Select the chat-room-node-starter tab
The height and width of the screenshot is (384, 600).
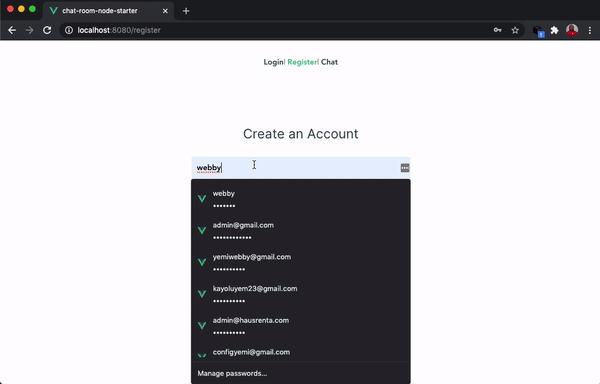(x=109, y=11)
